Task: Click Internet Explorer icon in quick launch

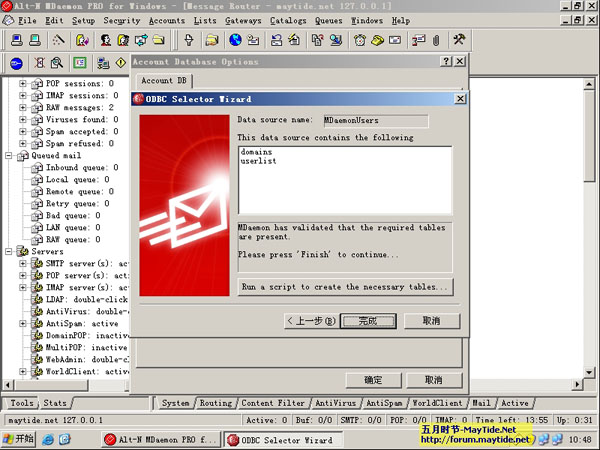Action: click(x=48, y=439)
